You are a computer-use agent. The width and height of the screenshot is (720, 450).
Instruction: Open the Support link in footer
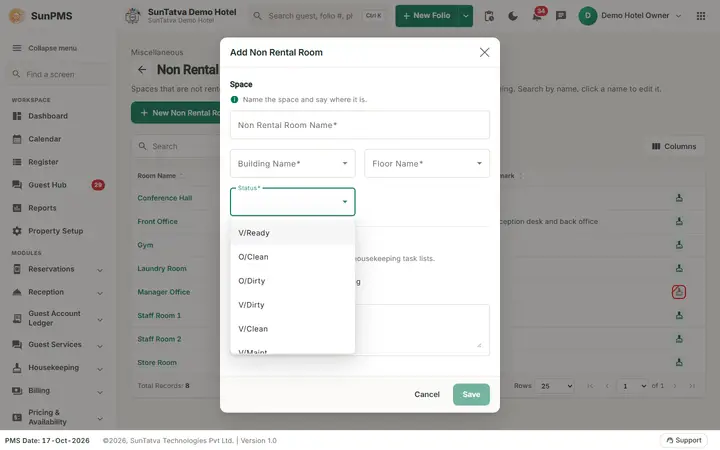tap(683, 440)
